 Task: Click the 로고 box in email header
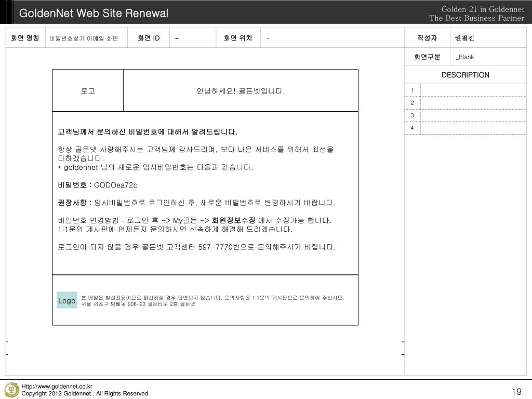pyautogui.click(x=88, y=90)
